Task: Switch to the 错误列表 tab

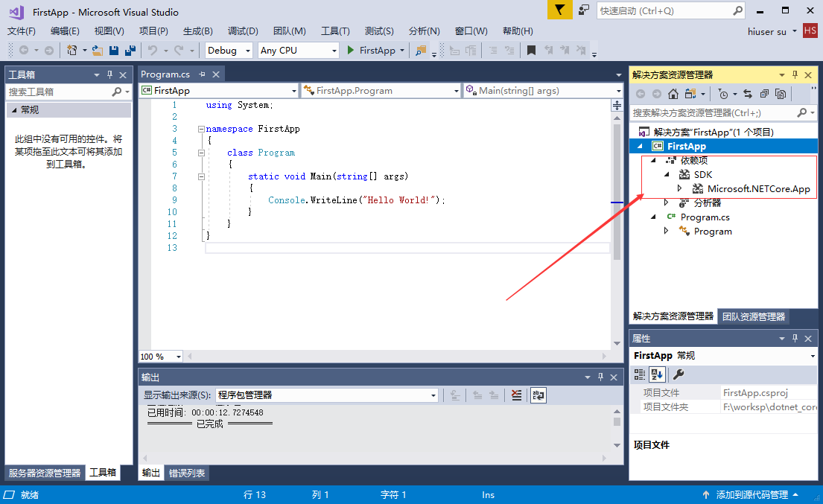Action: [187, 473]
